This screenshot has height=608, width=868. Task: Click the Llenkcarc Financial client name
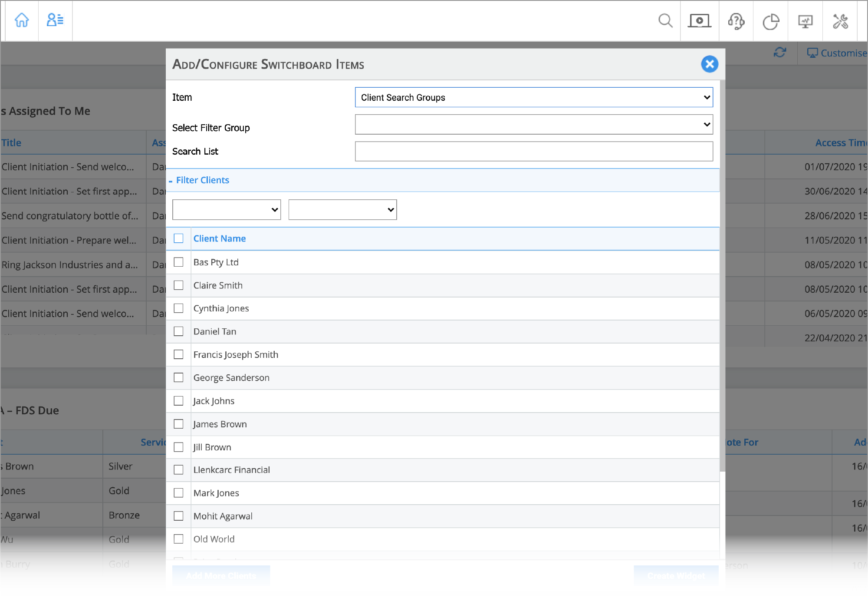(231, 470)
